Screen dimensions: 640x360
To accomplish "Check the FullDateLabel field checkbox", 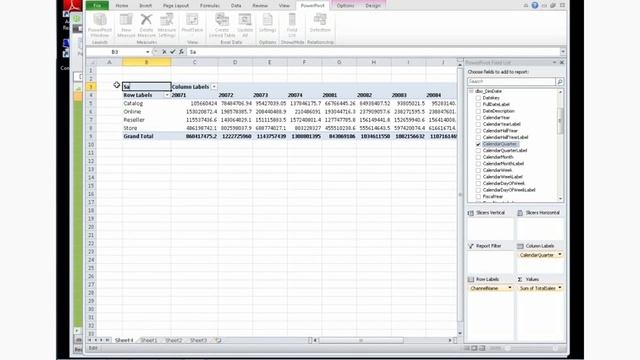I will 478,104.
